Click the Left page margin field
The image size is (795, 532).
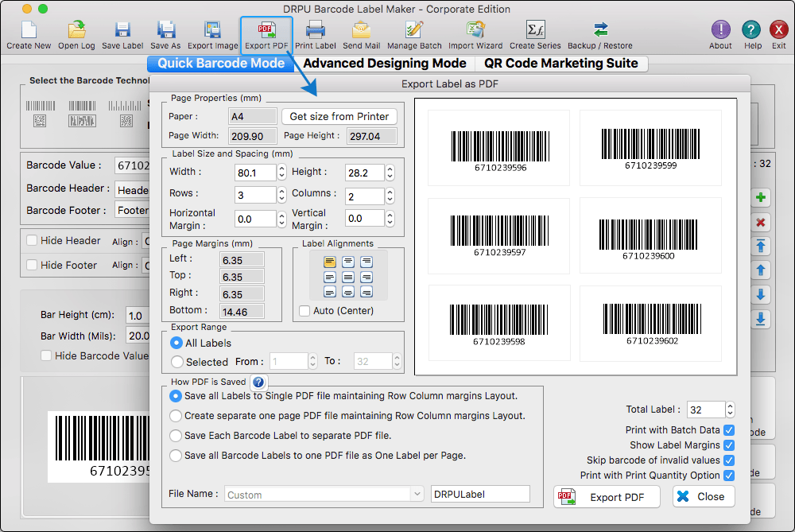click(x=242, y=260)
